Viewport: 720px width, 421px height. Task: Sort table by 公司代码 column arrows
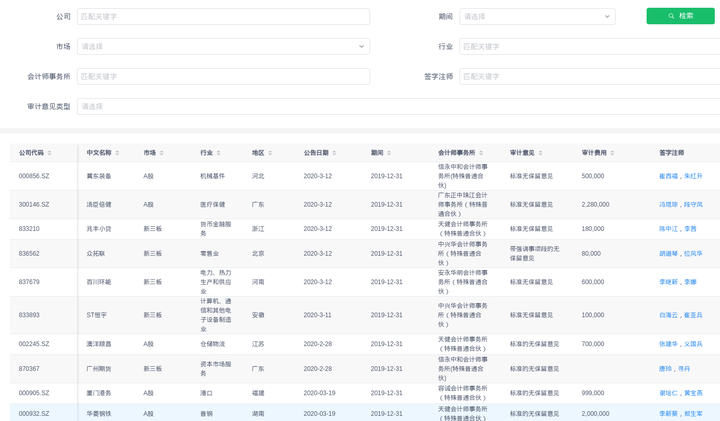coord(49,153)
